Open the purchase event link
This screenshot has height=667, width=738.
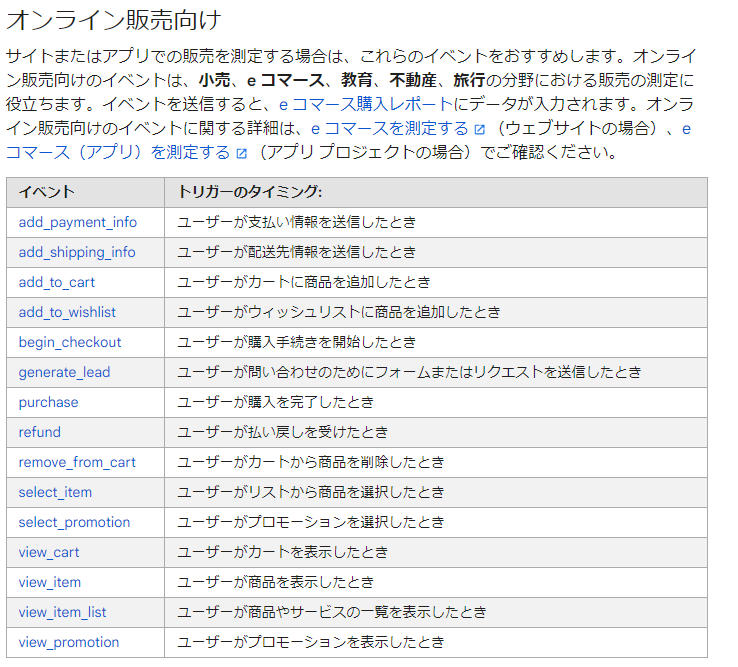tap(48, 402)
